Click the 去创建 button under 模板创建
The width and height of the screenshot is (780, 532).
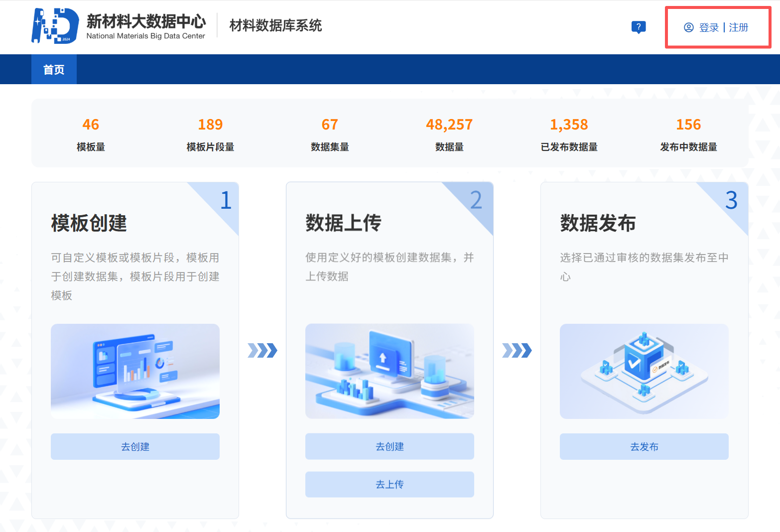point(134,446)
